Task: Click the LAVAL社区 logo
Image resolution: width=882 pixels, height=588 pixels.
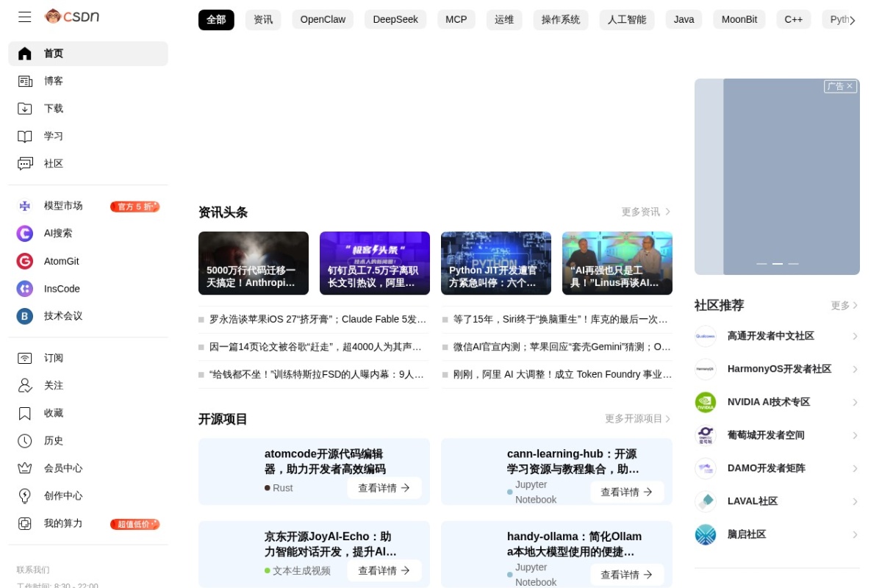Action: 706,501
